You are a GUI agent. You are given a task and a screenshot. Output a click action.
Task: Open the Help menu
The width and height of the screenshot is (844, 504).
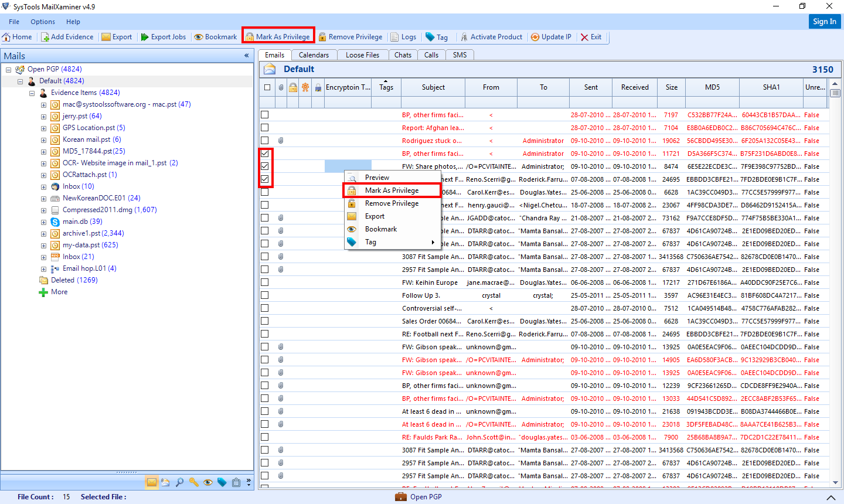(x=73, y=22)
